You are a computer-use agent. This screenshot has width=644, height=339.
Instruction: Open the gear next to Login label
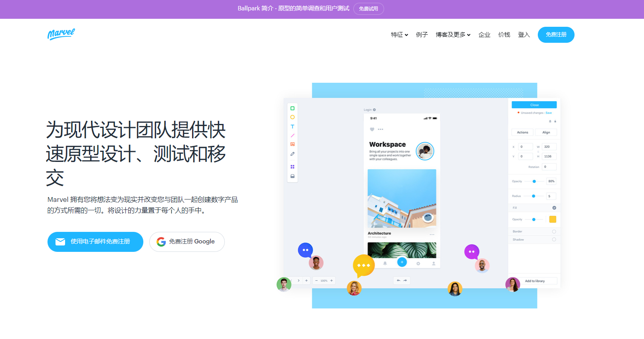[374, 110]
